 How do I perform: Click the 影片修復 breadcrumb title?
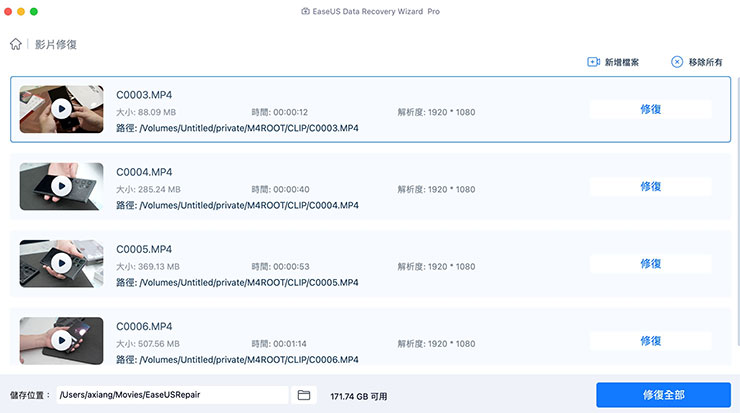pos(56,44)
